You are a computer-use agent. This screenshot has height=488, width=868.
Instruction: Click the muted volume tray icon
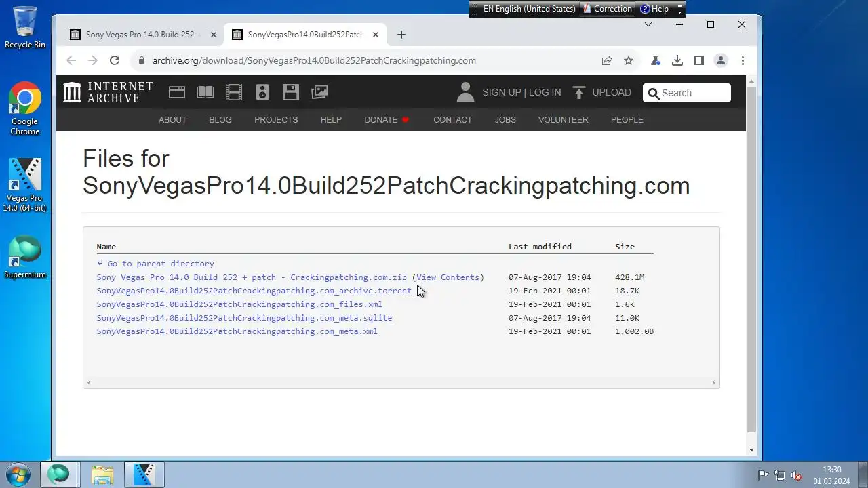pyautogui.click(x=797, y=475)
